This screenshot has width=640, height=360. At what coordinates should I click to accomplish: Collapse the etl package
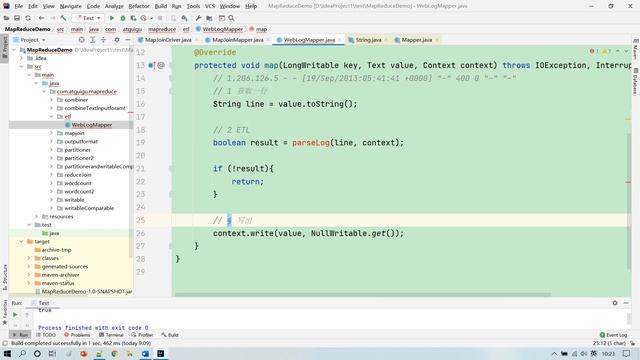coord(52,116)
